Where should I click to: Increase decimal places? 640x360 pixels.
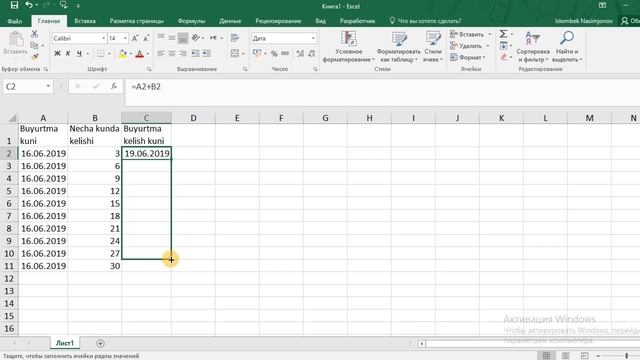300,53
